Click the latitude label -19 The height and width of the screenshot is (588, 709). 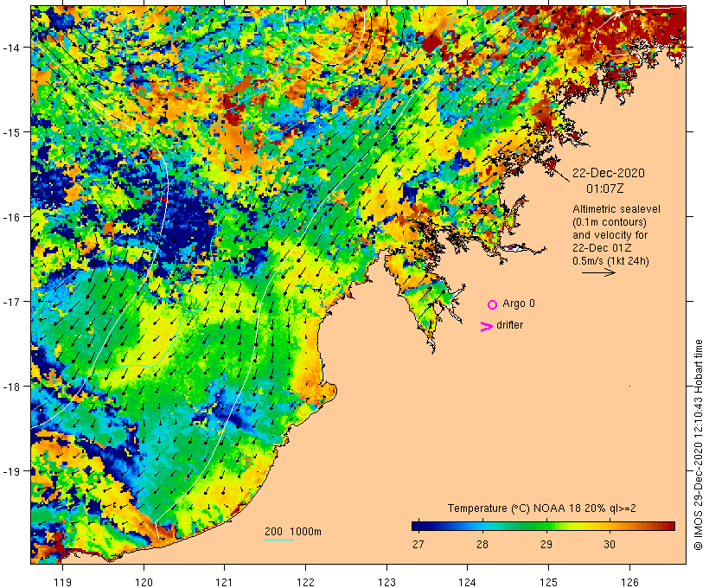coord(11,471)
